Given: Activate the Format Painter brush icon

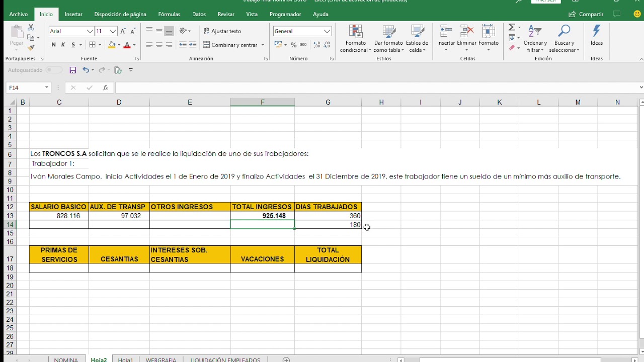Looking at the screenshot, I should [x=31, y=48].
